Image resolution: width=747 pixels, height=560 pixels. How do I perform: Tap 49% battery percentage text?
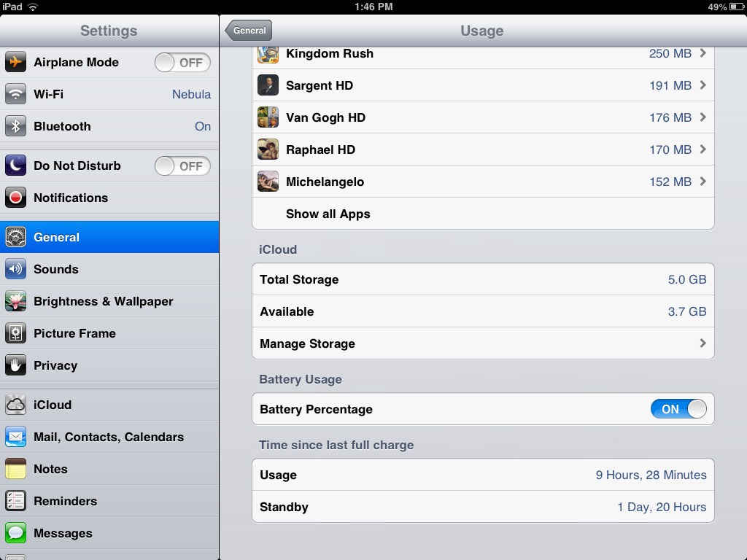(x=717, y=7)
